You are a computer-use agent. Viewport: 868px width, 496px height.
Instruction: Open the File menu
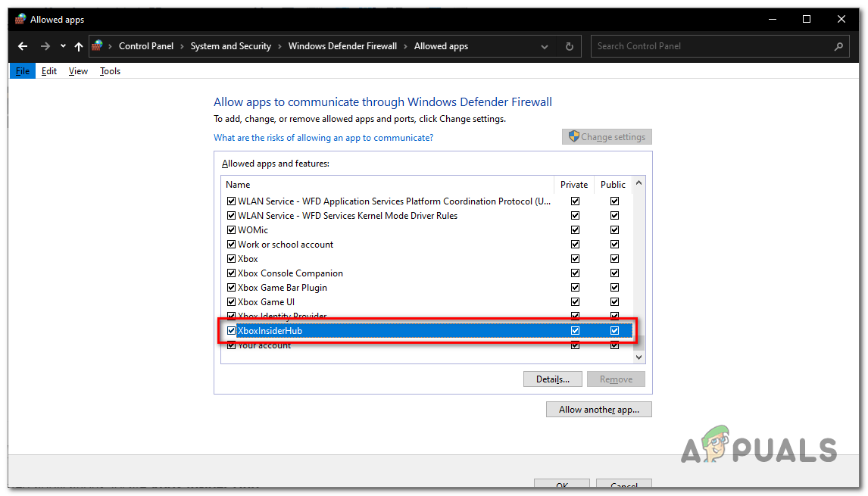coord(23,71)
